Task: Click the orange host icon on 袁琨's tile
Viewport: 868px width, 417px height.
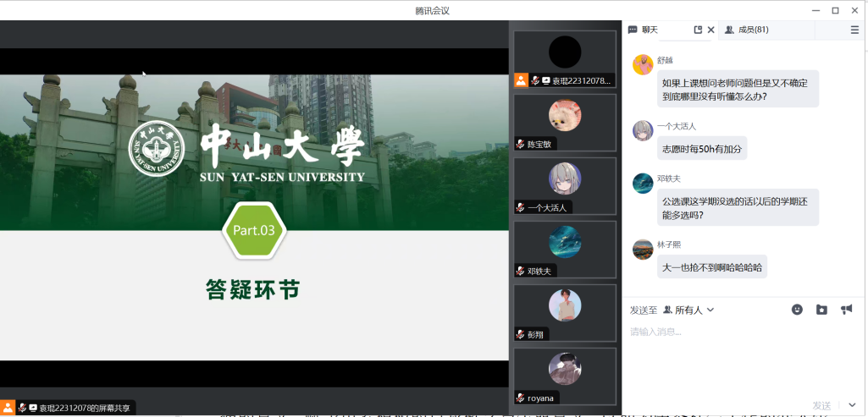Action: (522, 80)
